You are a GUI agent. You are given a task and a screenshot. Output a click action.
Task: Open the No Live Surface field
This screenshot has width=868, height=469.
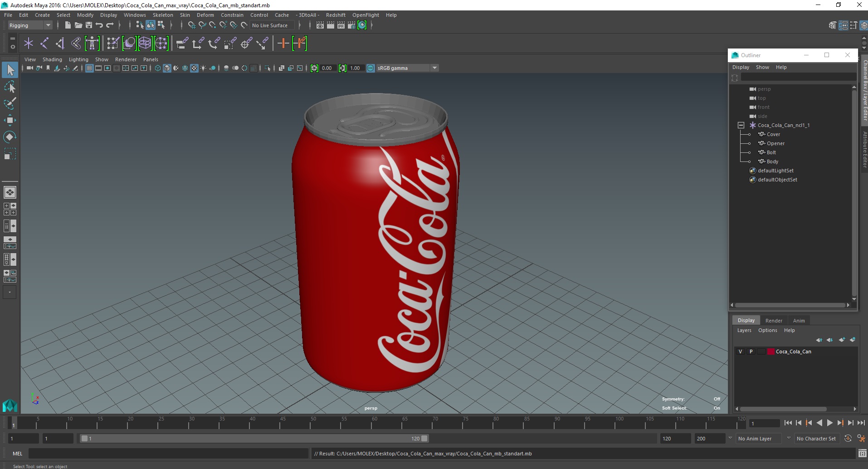point(272,25)
